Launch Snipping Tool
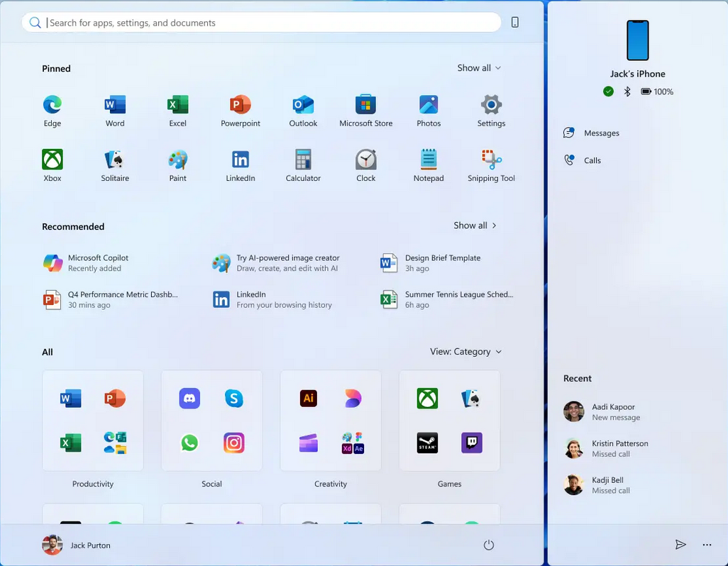728x566 pixels. (x=491, y=165)
